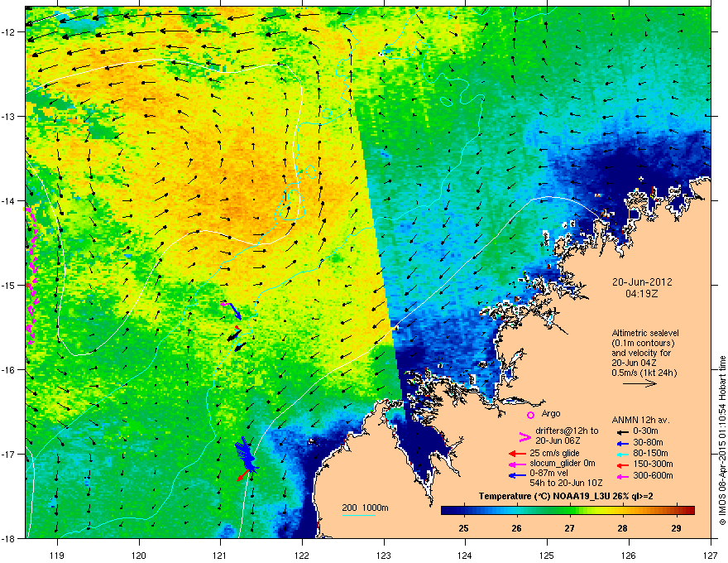The height and width of the screenshot is (563, 728).
Task: Click the '0-87m vel' legend label
Action: click(x=548, y=474)
